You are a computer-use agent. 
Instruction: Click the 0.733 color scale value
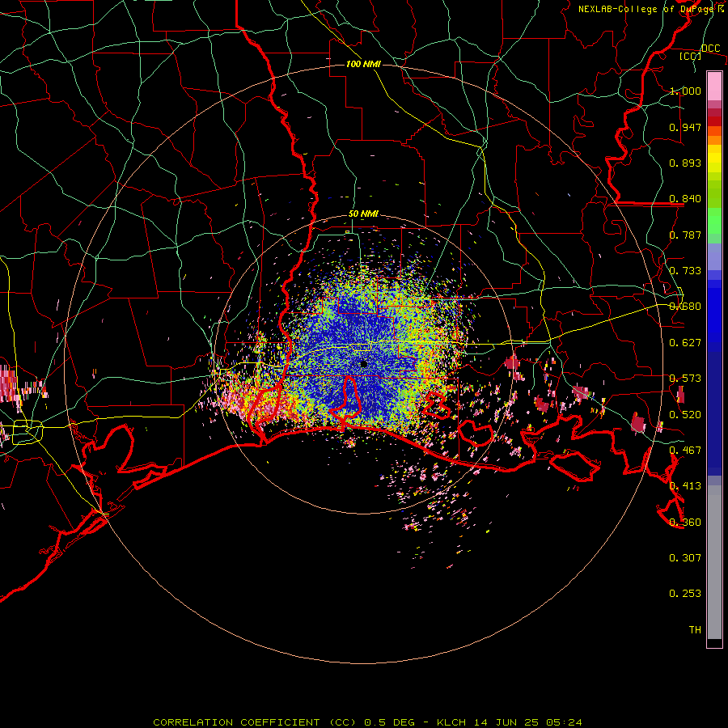click(x=685, y=271)
